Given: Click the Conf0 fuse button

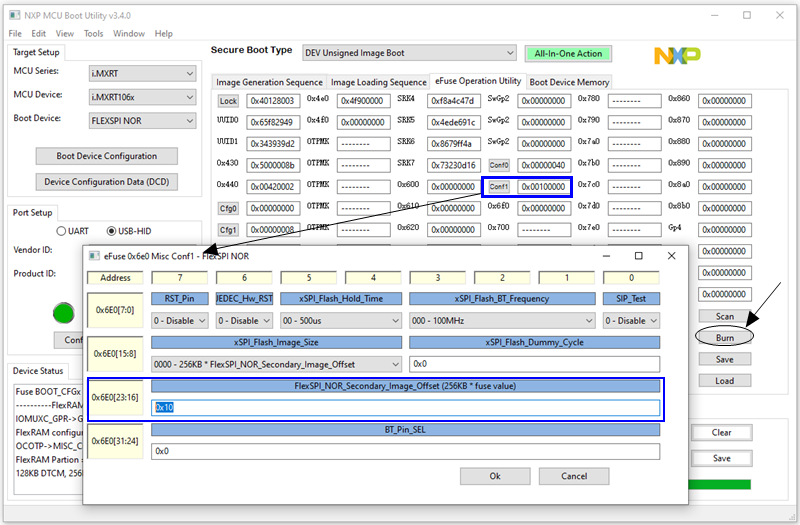Looking at the screenshot, I should [x=499, y=165].
